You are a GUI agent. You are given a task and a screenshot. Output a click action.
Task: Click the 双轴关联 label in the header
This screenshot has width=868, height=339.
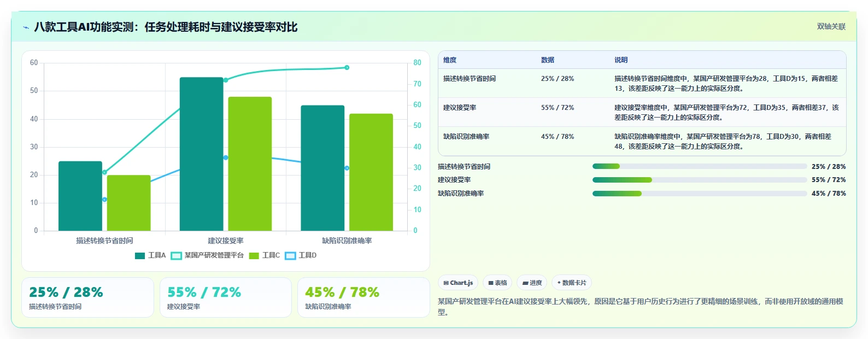pos(831,26)
